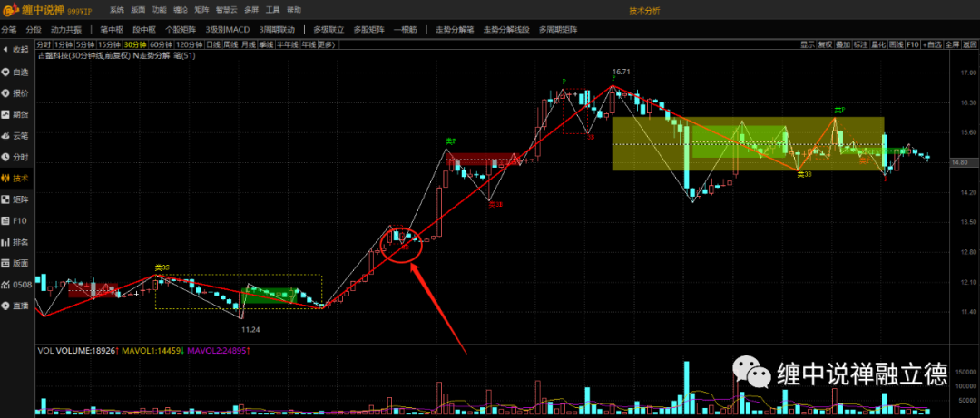Open the 帮助 menu
The width and height of the screenshot is (980, 418).
[294, 11]
